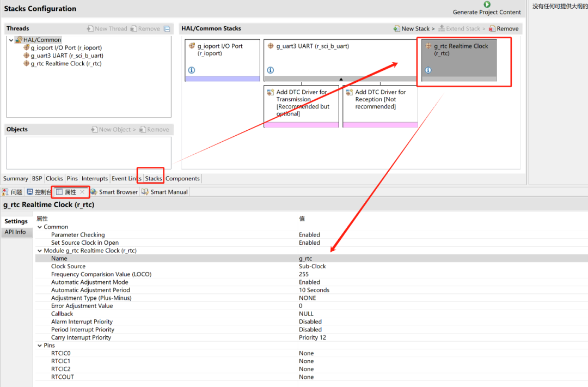Screen dimensions: 588x387
Task: Open the New Stack menu
Action: coord(414,29)
